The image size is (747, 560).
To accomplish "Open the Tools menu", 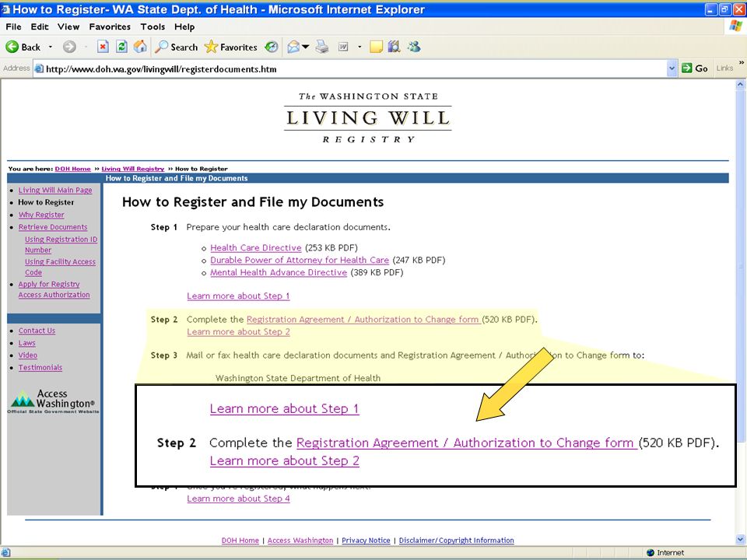I will (x=153, y=26).
